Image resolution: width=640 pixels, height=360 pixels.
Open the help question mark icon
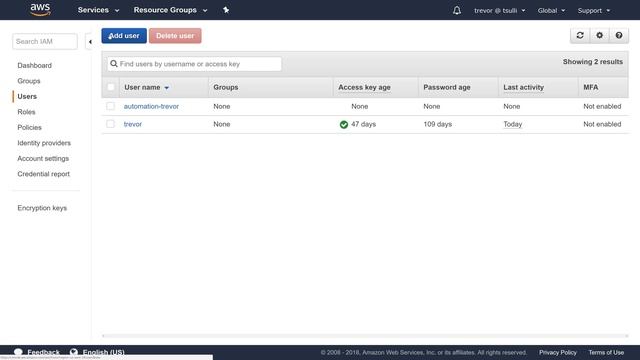[619, 36]
